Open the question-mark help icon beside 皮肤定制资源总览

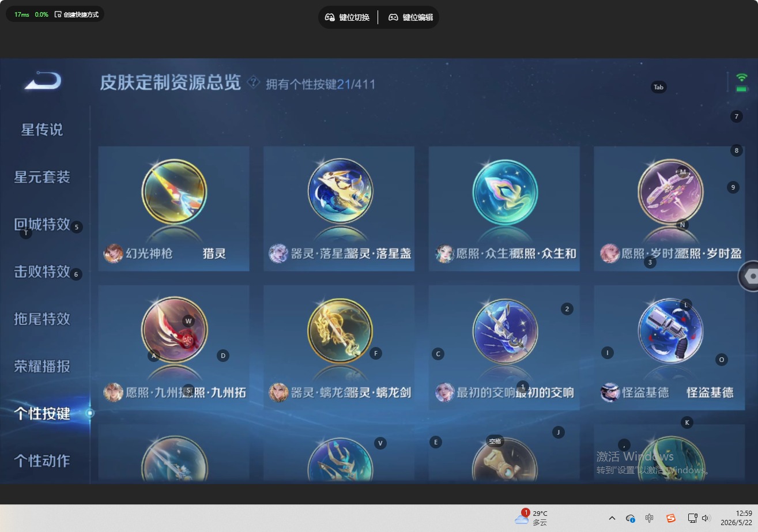coord(254,83)
